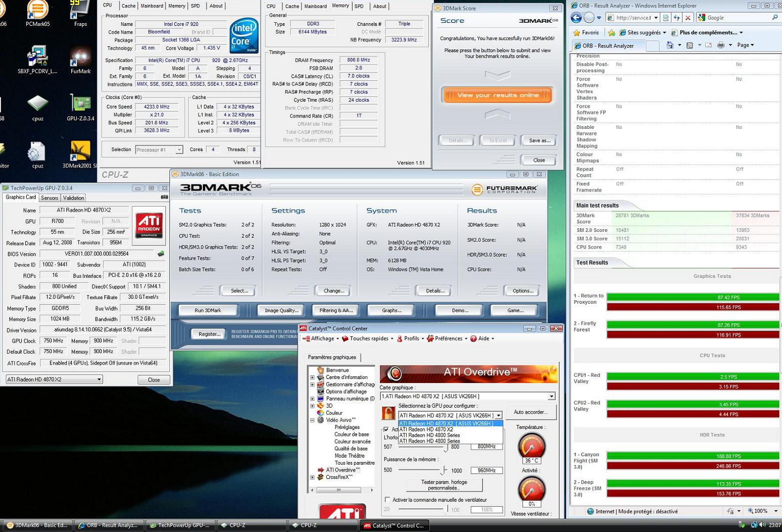Expand Gestionnaire d'affichage tree node

[x=312, y=384]
